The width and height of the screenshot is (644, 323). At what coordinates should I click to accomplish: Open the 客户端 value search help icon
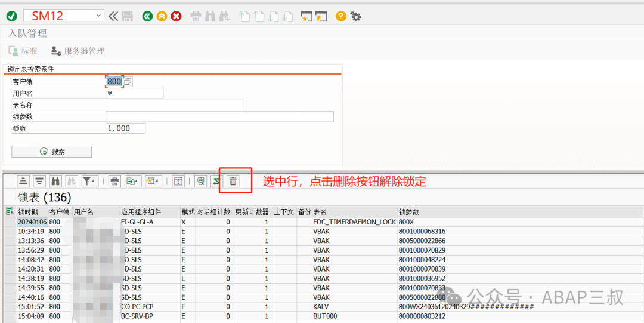click(x=128, y=82)
